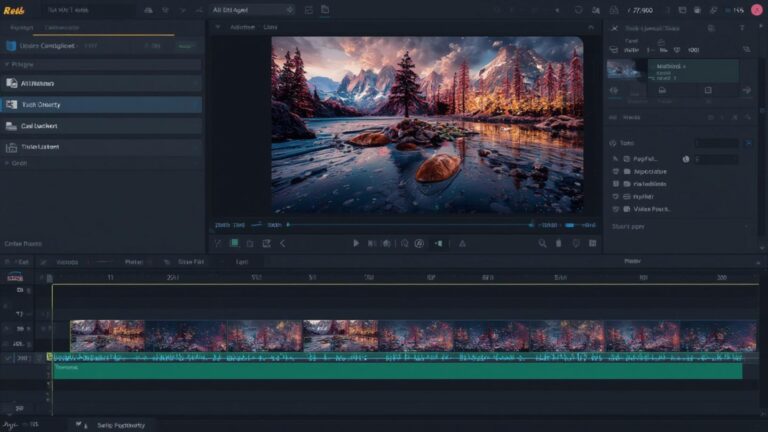
Task: Select the second short tab above the preview
Action: pos(270,27)
